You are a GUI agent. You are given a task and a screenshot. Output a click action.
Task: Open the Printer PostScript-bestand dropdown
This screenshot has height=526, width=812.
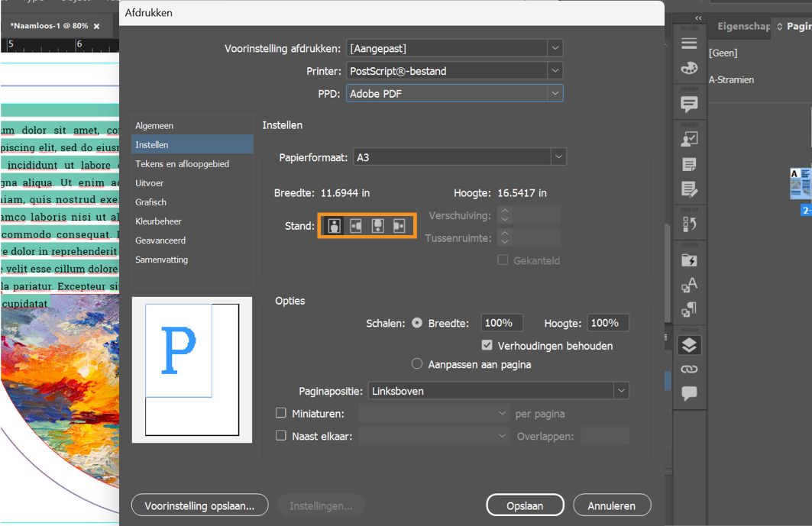coord(455,70)
